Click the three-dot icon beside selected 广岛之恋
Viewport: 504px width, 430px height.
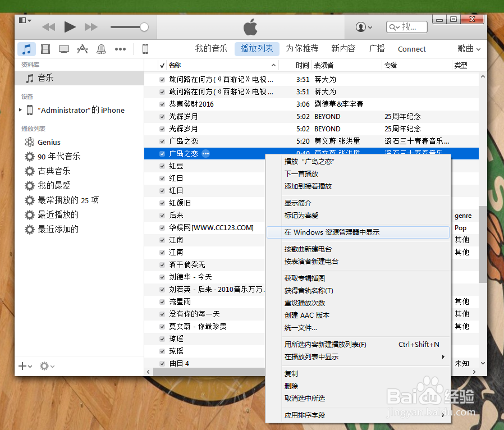206,154
